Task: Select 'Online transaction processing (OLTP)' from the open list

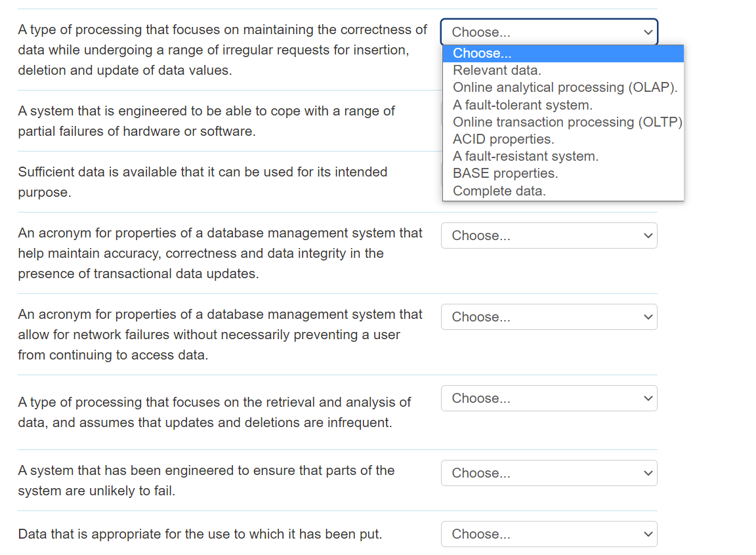Action: 567,122
